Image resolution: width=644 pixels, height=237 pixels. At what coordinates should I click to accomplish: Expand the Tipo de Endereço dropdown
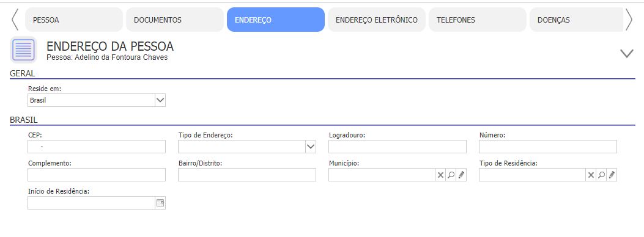[311, 147]
